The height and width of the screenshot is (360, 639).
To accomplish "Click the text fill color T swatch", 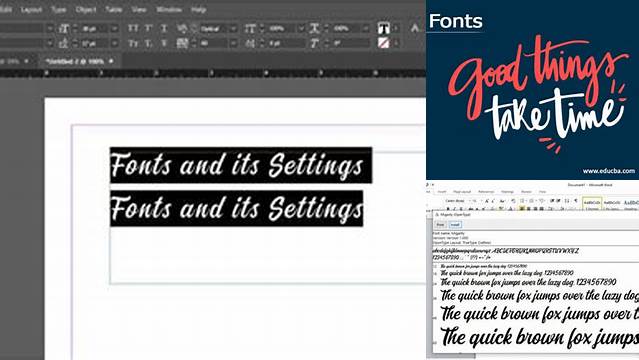I will (383, 28).
